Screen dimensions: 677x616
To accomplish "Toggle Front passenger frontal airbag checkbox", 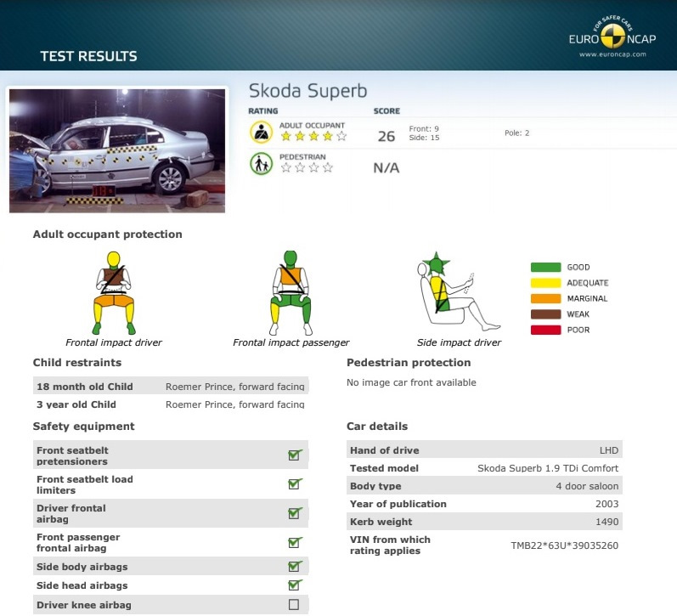I will pos(295,542).
